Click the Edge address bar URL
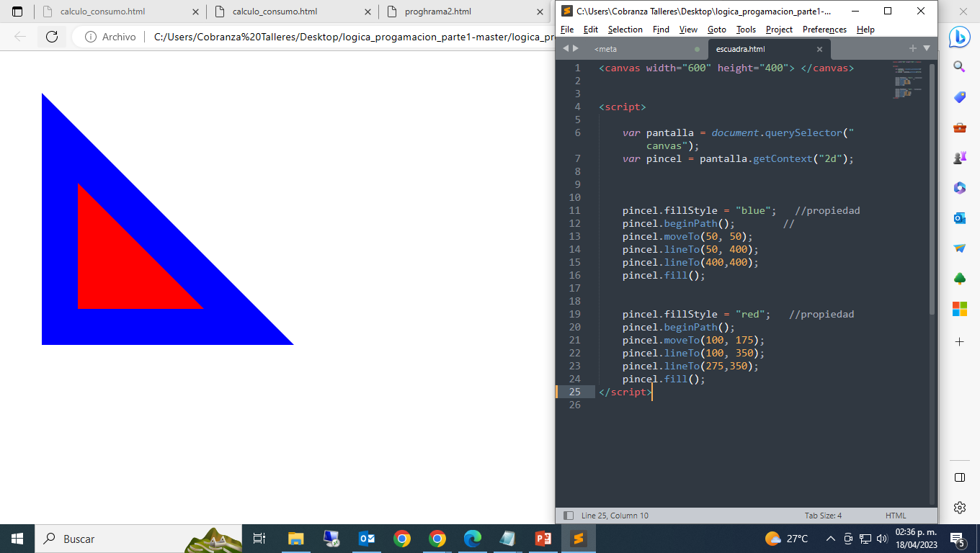Screen dimensions: 980x553 pos(354,37)
